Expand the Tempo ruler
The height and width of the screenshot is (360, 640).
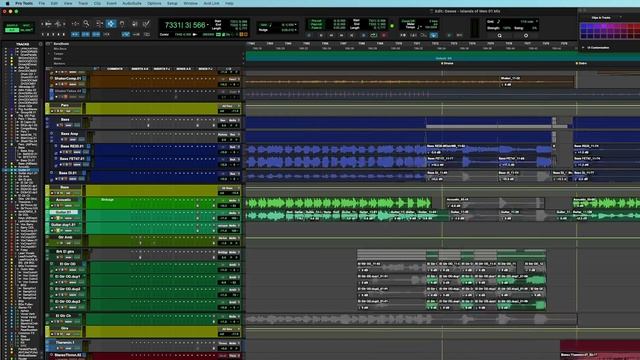pos(49,54)
